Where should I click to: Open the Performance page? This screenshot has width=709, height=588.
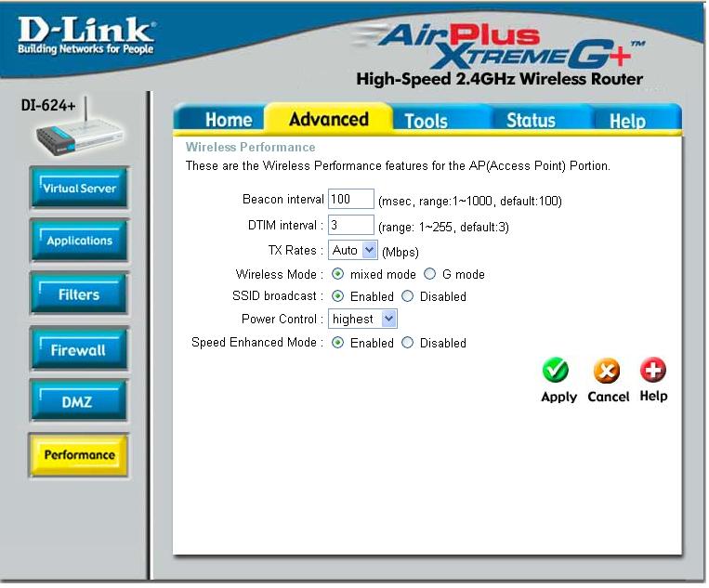[80, 455]
